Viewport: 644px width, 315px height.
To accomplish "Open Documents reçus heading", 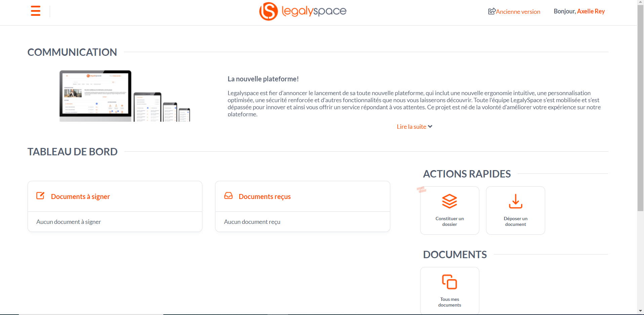I will pyautogui.click(x=265, y=197).
